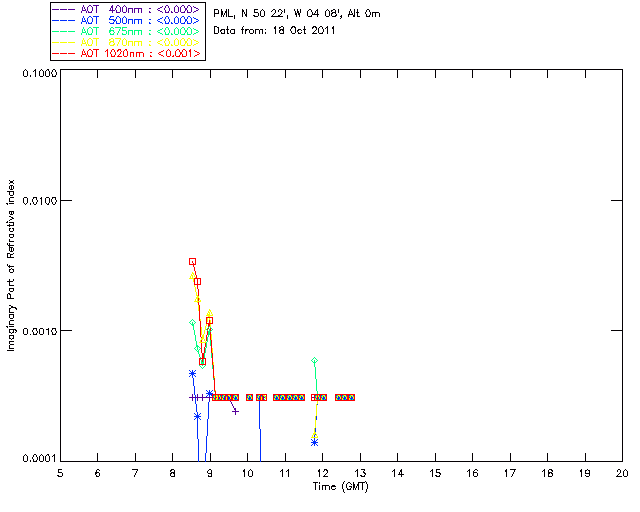
Task: Click the 'Time (GMT)' axis title
Action: click(340, 487)
